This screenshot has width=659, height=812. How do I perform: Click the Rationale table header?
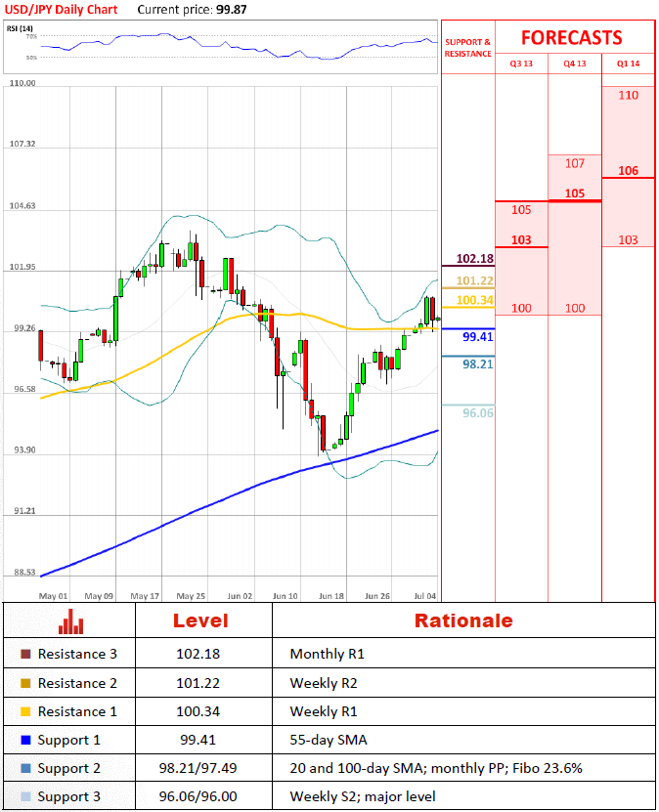(x=463, y=620)
